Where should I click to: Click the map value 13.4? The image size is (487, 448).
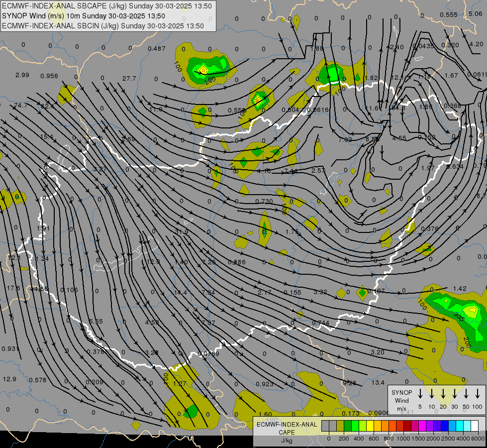click(x=378, y=382)
